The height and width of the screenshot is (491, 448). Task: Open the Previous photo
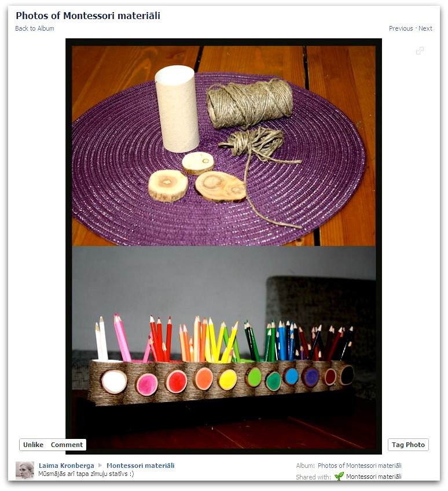[401, 28]
